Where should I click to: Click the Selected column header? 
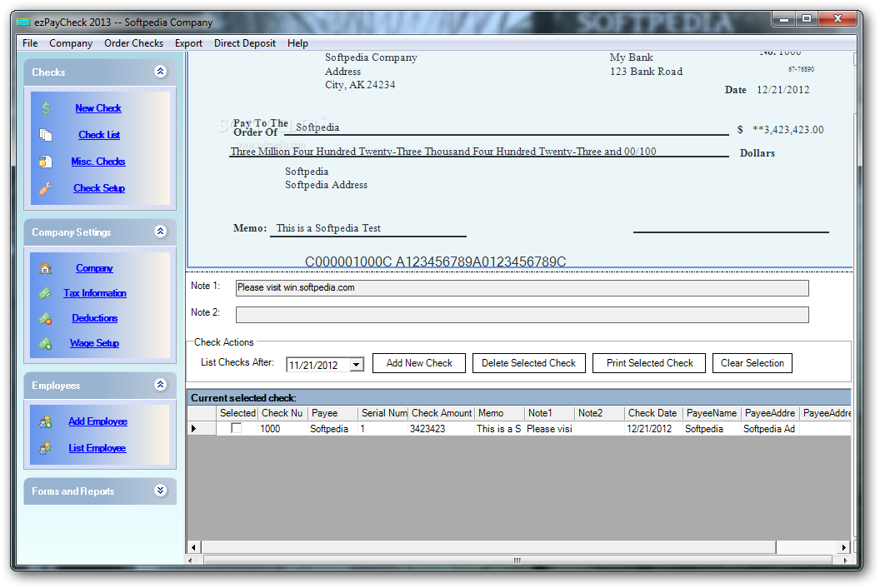237,413
